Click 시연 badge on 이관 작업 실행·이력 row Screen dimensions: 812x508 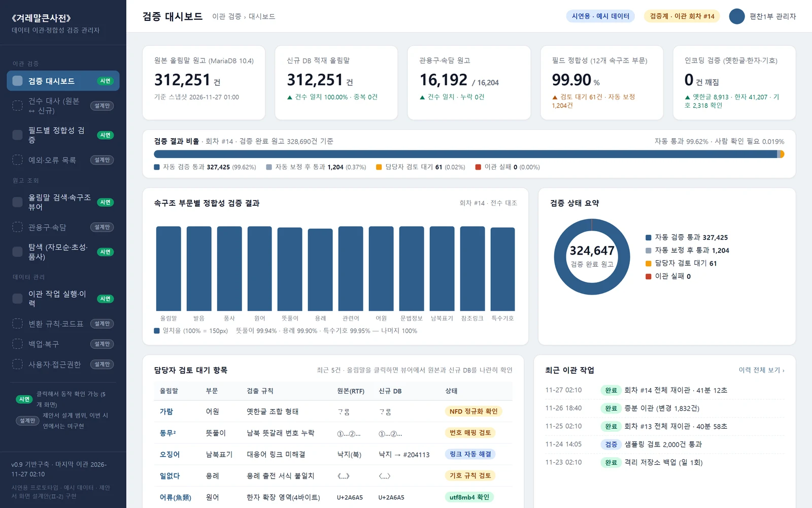point(105,299)
